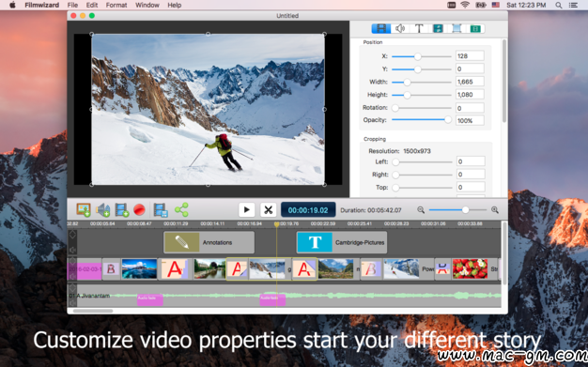The width and height of the screenshot is (588, 367).
Task: Zoom in the timeline with magnifier plus
Action: click(x=495, y=210)
